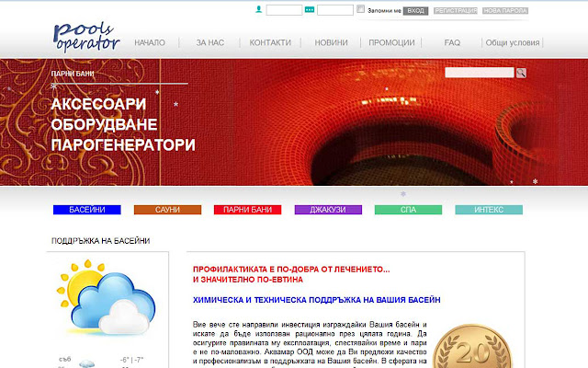Image resolution: width=588 pixels, height=368 pixels.
Task: Open the НОВА ПАРОЛА link
Action: tap(505, 10)
